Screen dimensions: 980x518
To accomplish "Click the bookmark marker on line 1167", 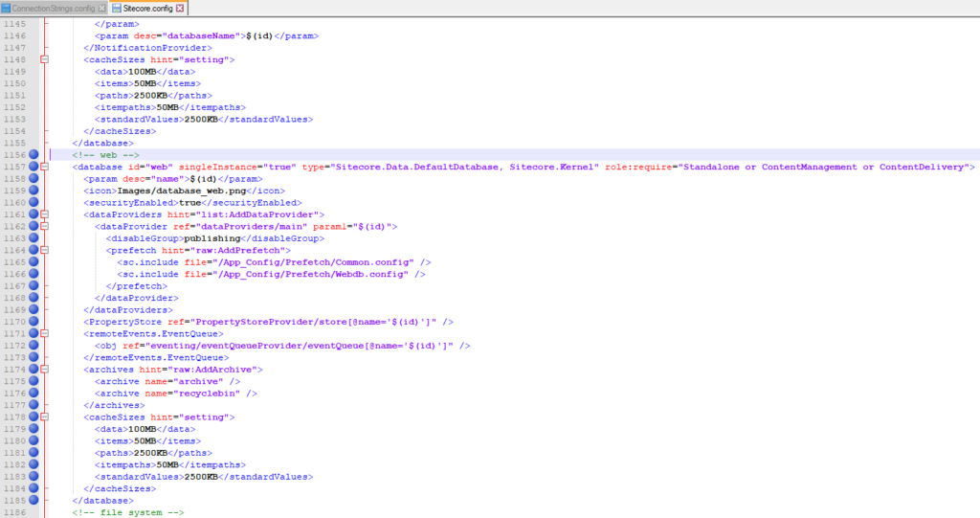I will pos(33,285).
